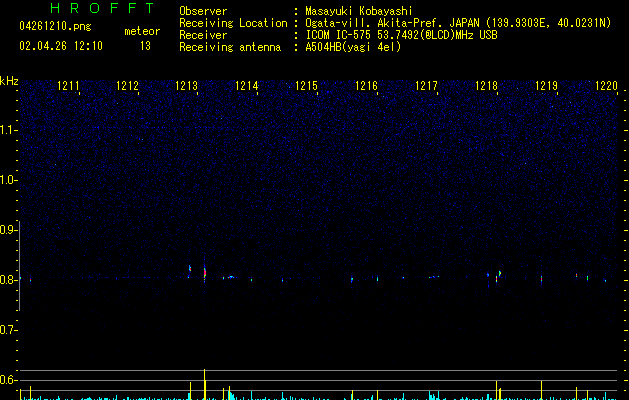Click the 0.7 kHz frequency label

(x=9, y=330)
